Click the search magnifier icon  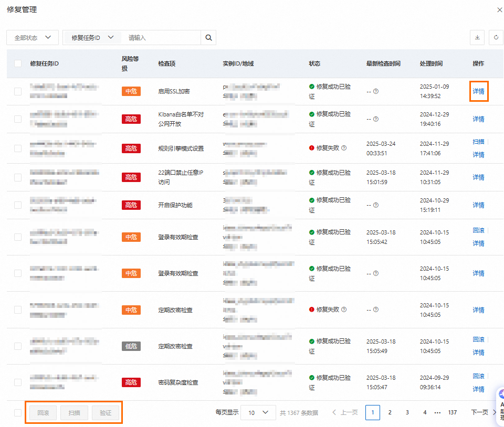[208, 38]
